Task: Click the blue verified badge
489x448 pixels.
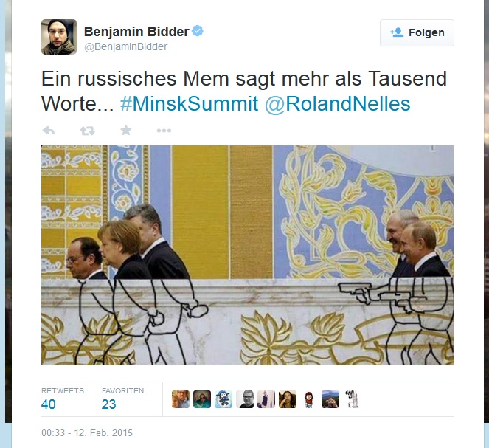Action: coord(198,31)
